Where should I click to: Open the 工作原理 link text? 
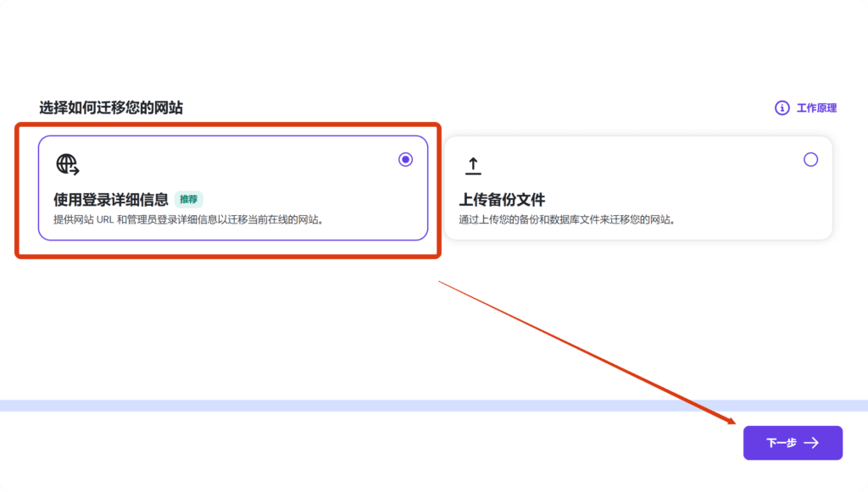816,108
